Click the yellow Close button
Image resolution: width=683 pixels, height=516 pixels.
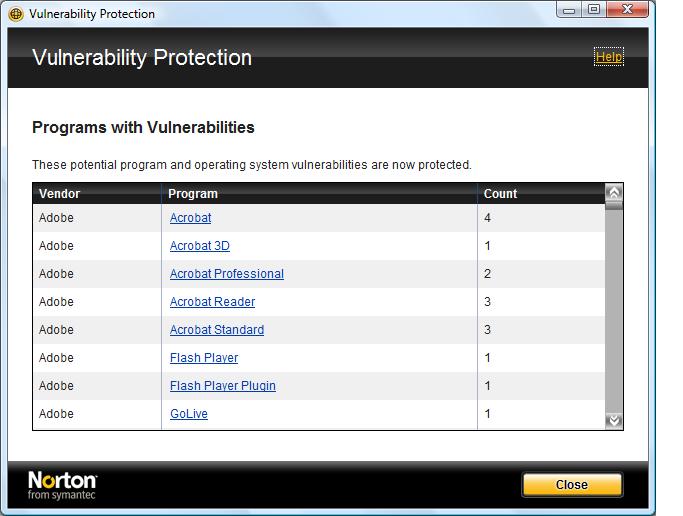572,485
